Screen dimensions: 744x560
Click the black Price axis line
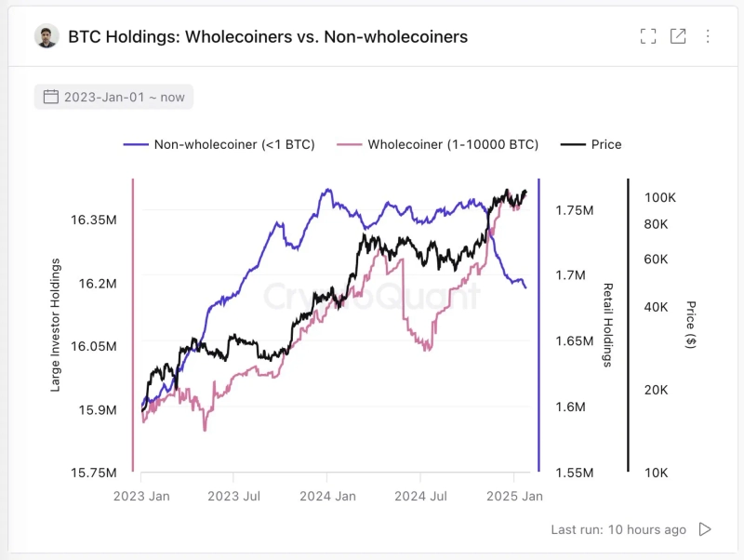tap(628, 326)
